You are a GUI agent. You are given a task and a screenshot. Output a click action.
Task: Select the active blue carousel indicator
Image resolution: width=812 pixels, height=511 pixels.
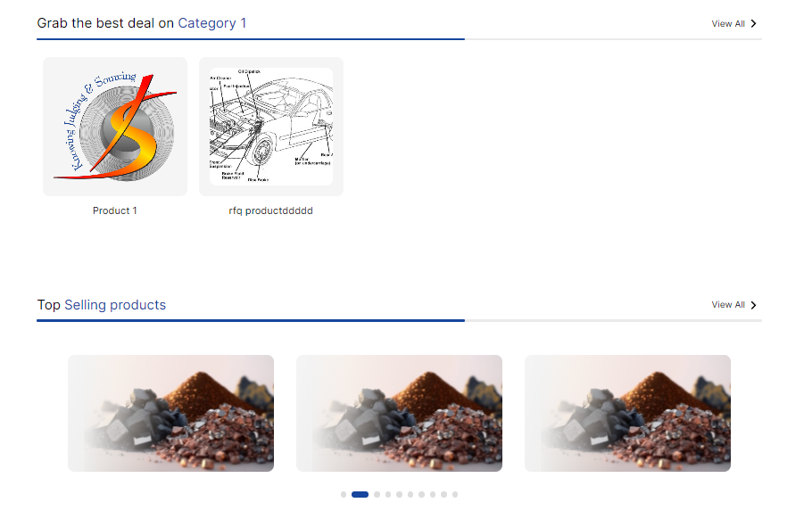(x=360, y=494)
